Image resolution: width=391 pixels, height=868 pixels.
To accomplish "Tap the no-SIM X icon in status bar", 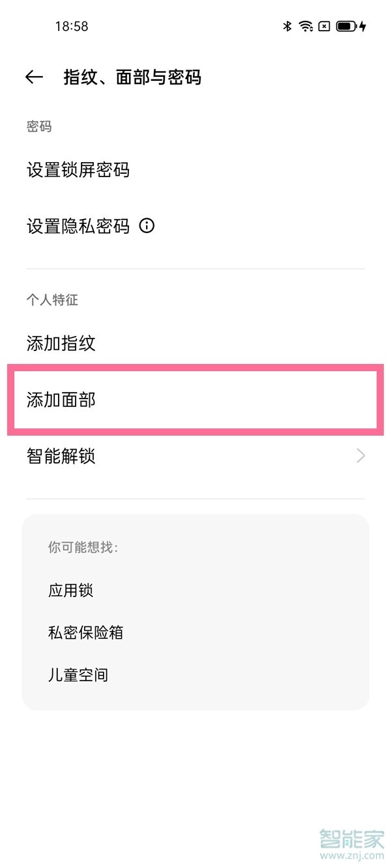I will 324,27.
